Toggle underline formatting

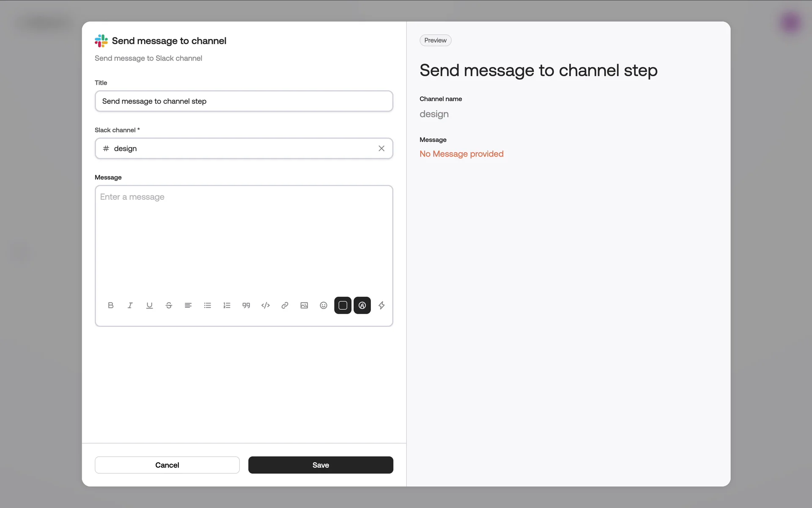[149, 305]
